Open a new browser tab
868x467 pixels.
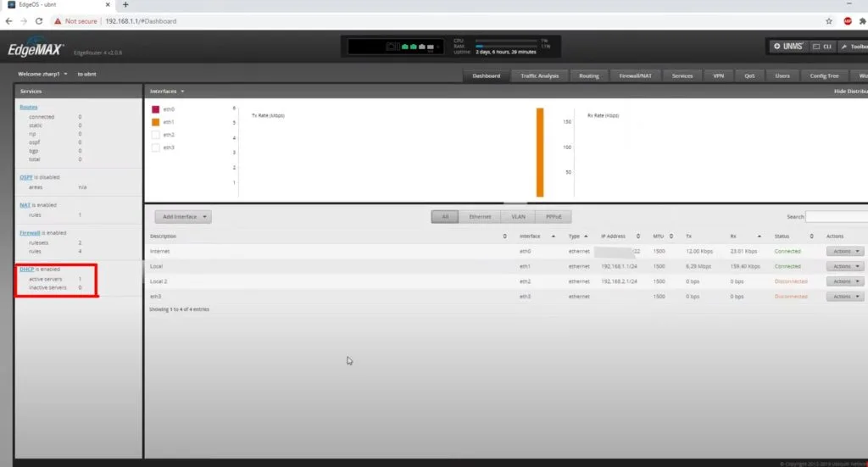125,5
